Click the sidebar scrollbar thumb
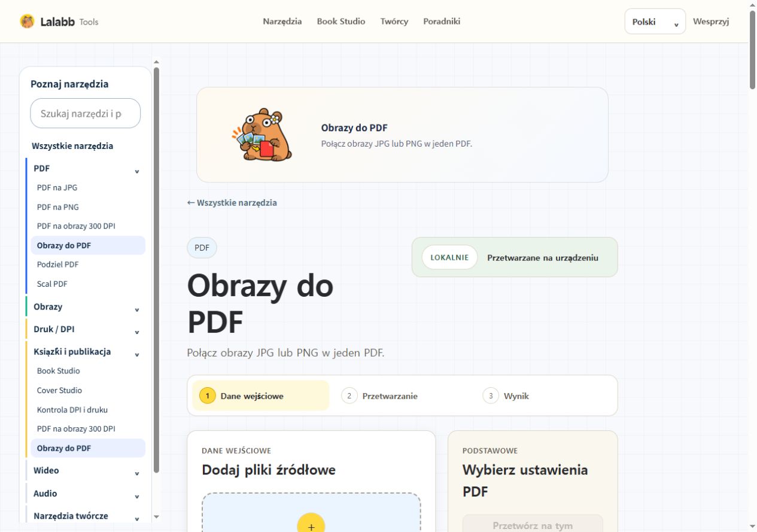Image resolution: width=757 pixels, height=532 pixels. click(156, 269)
